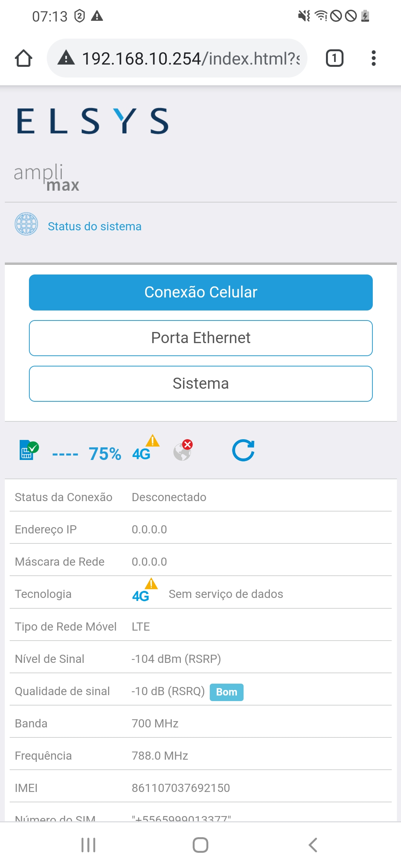Tap the SIM card status icon

tap(29, 450)
